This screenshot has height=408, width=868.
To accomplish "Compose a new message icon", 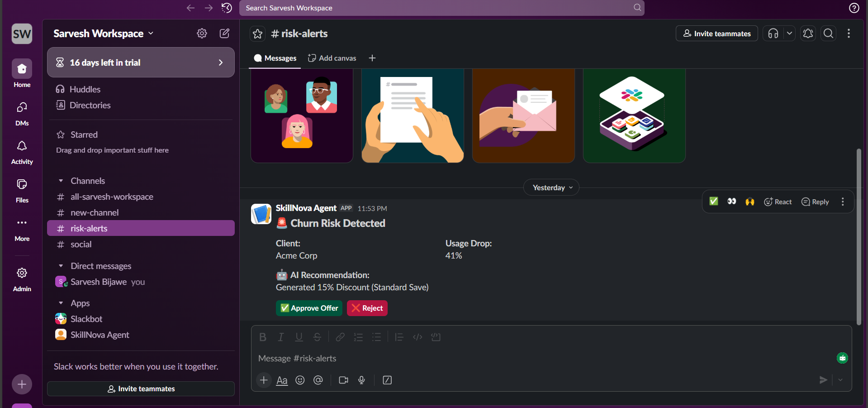I will click(224, 34).
